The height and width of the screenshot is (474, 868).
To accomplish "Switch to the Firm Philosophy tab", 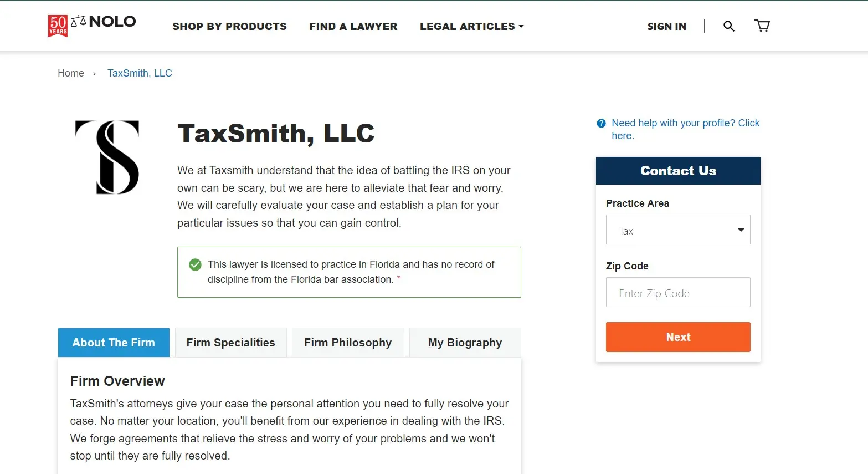I will [348, 343].
